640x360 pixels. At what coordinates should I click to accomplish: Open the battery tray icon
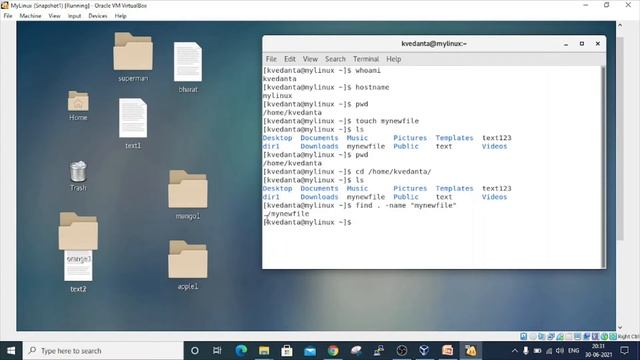[x=538, y=351]
